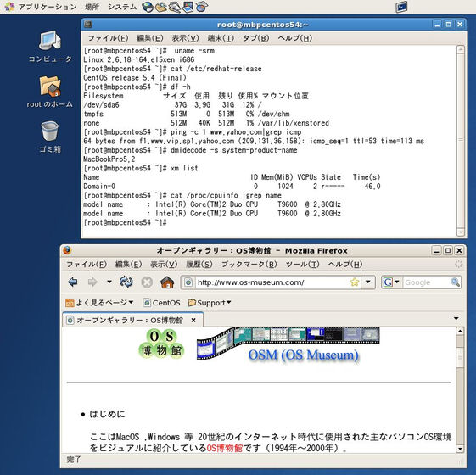Screen dimensions: 476x475
Task: Bookmark page with star icon
Action: [355, 282]
